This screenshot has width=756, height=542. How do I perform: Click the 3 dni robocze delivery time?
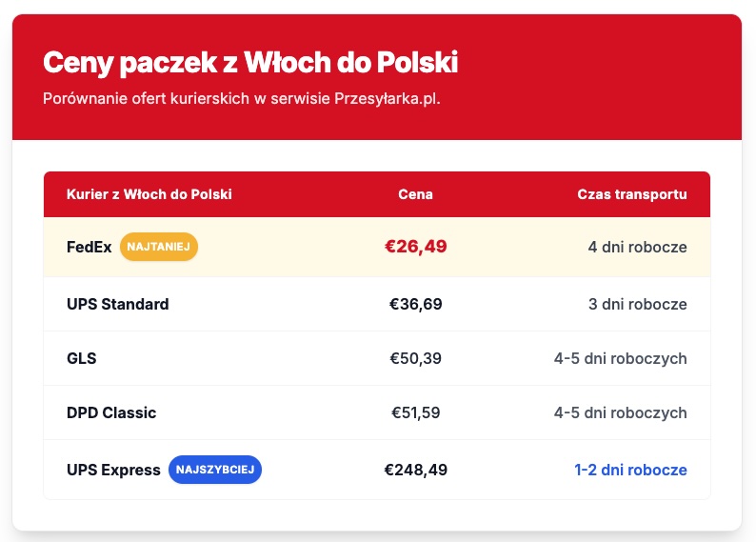click(x=637, y=304)
